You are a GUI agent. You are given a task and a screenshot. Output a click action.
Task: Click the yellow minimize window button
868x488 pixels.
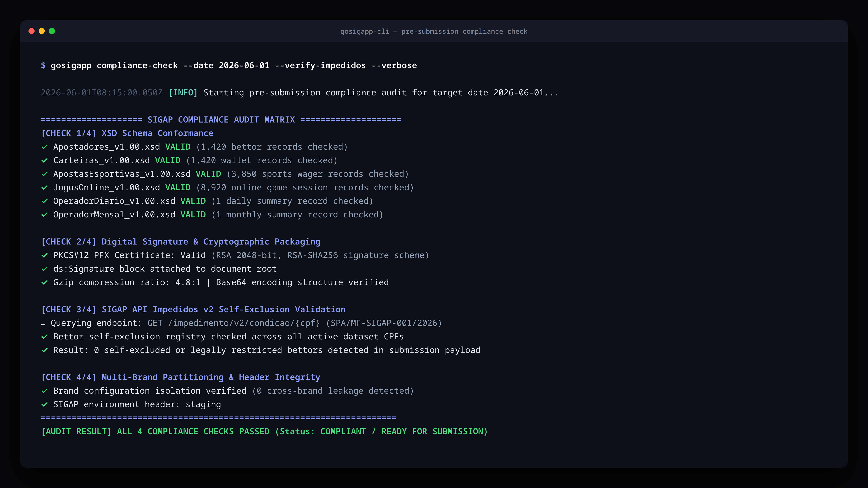[42, 31]
